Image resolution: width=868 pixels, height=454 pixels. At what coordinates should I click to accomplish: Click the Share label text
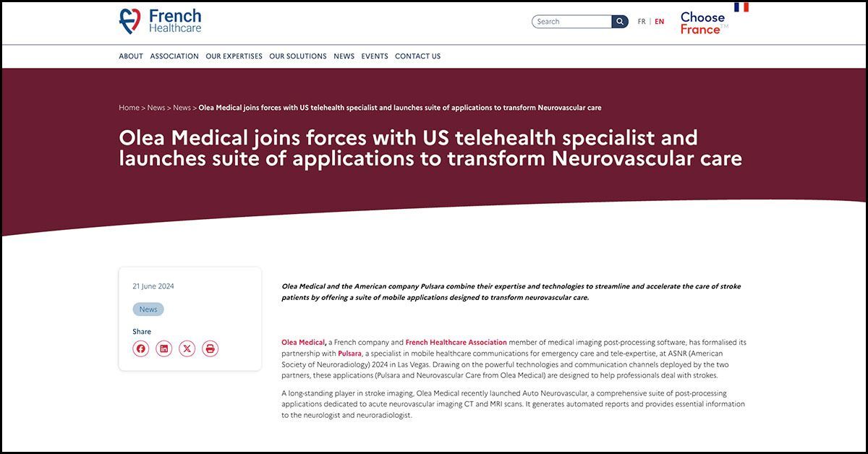point(142,332)
